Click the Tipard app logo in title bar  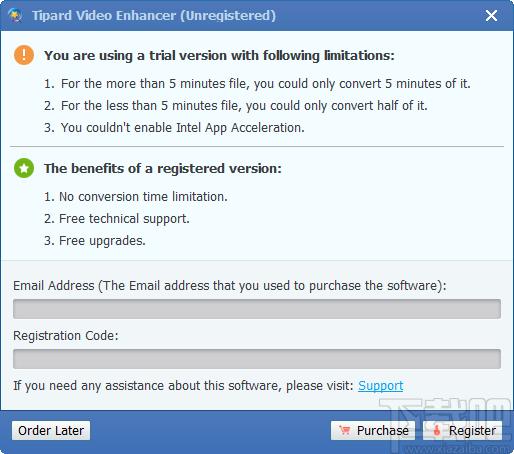pos(16,15)
